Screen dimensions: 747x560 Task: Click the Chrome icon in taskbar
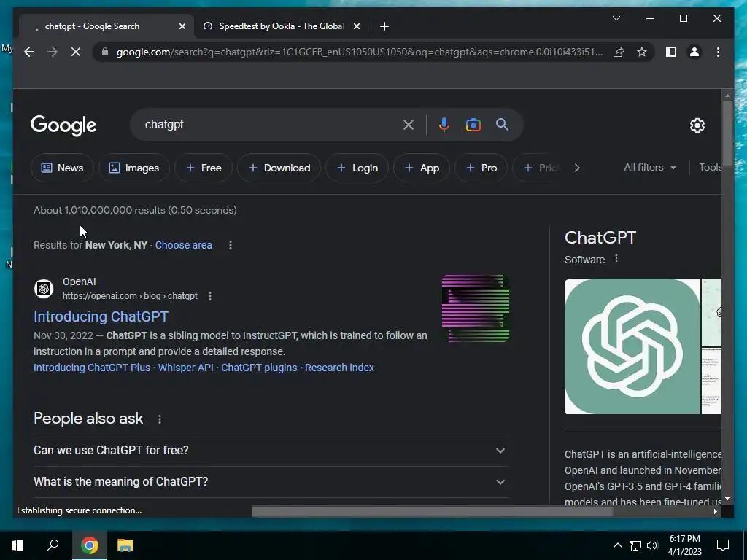(x=90, y=545)
